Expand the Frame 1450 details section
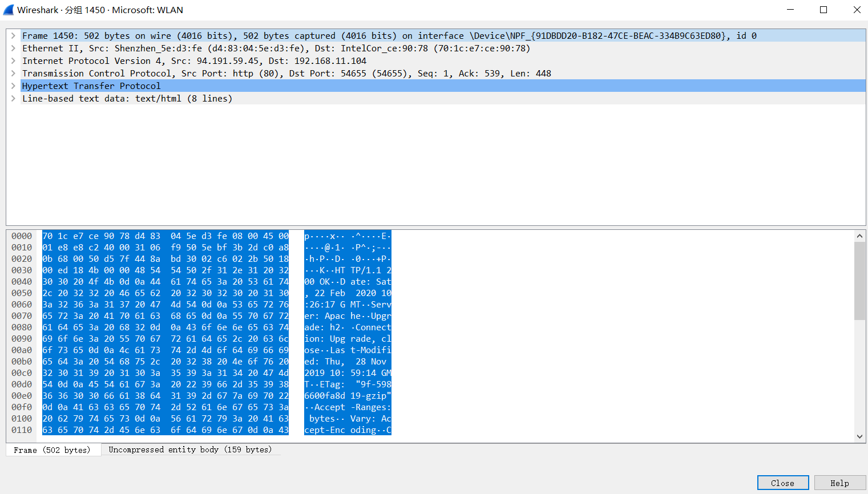This screenshot has height=494, width=868. (13, 35)
